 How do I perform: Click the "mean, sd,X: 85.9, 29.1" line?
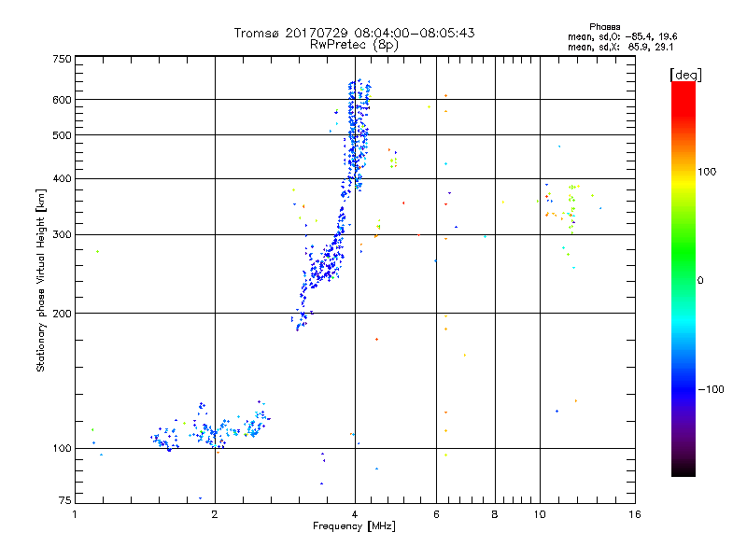pos(620,48)
